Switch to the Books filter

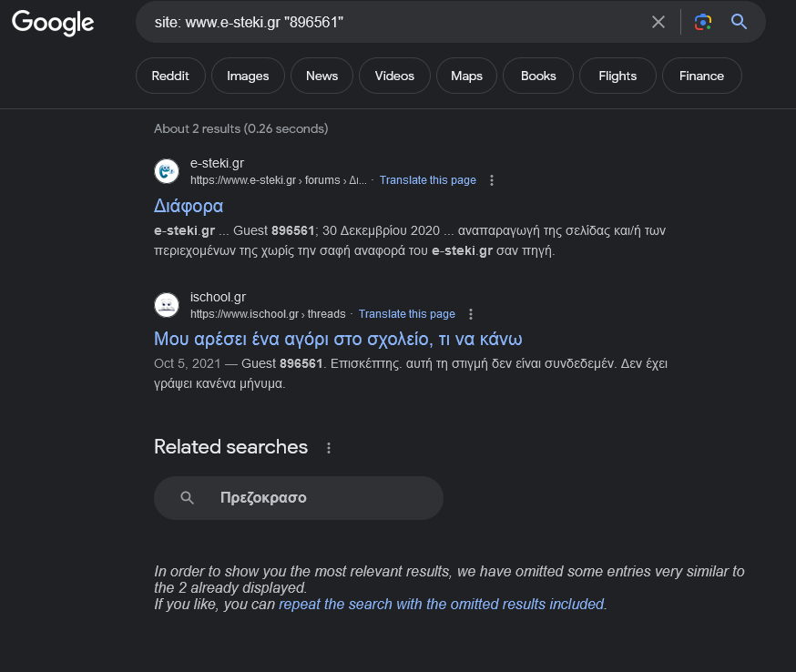538,76
